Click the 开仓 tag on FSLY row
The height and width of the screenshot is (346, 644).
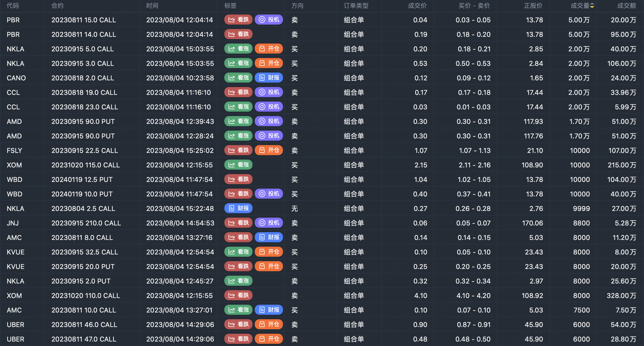coord(269,150)
